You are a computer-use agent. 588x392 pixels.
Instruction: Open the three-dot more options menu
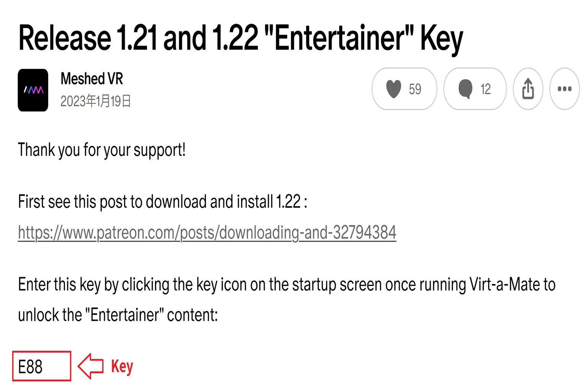(x=565, y=89)
